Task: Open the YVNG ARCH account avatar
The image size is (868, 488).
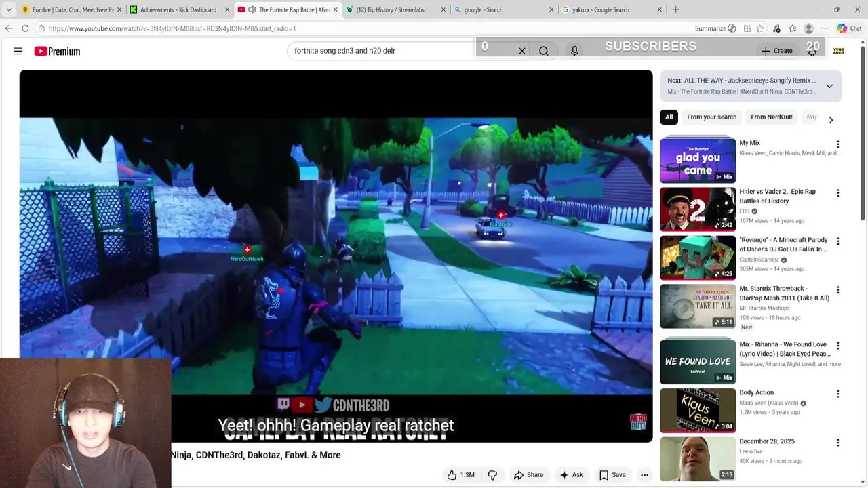Action: pos(839,51)
